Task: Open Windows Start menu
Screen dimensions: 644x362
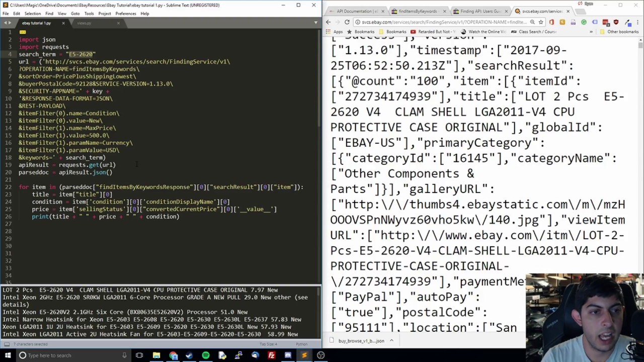Action: click(8, 355)
